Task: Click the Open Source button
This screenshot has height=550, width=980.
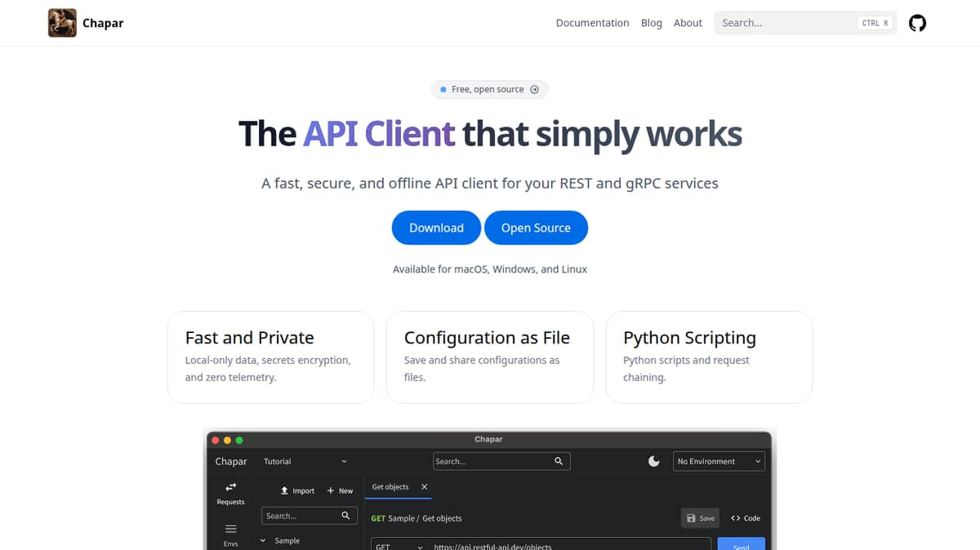Action: pyautogui.click(x=536, y=228)
